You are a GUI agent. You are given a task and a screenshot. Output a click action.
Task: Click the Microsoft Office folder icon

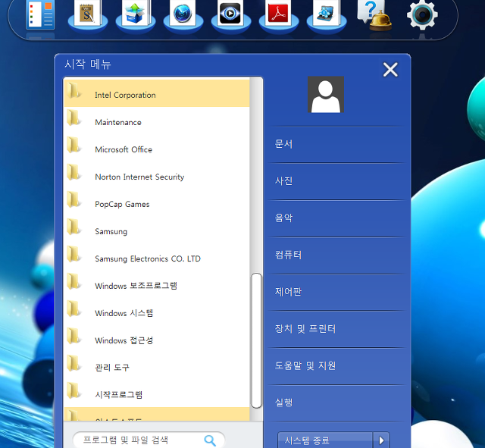pos(74,145)
